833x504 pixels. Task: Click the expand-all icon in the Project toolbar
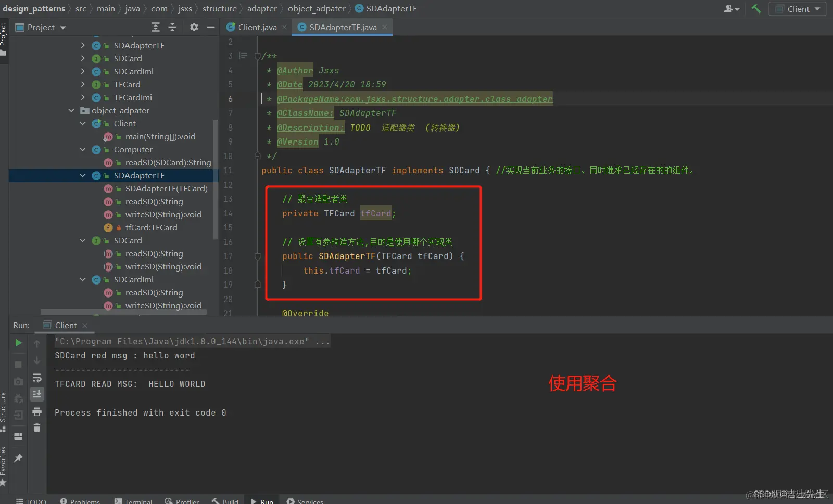(x=156, y=27)
